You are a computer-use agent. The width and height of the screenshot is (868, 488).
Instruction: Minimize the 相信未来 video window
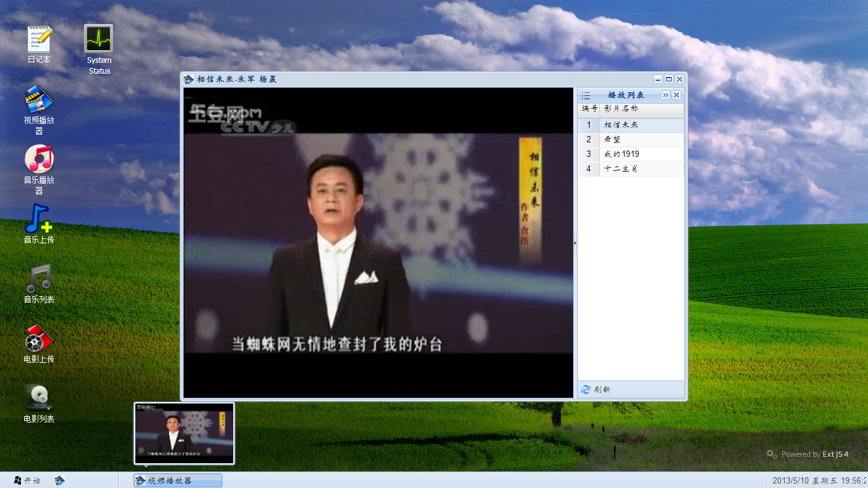658,79
